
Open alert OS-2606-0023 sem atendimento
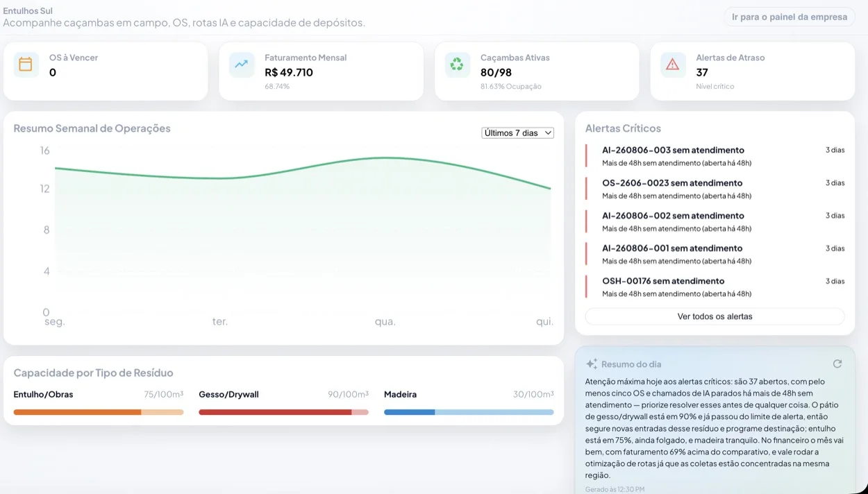(715, 189)
